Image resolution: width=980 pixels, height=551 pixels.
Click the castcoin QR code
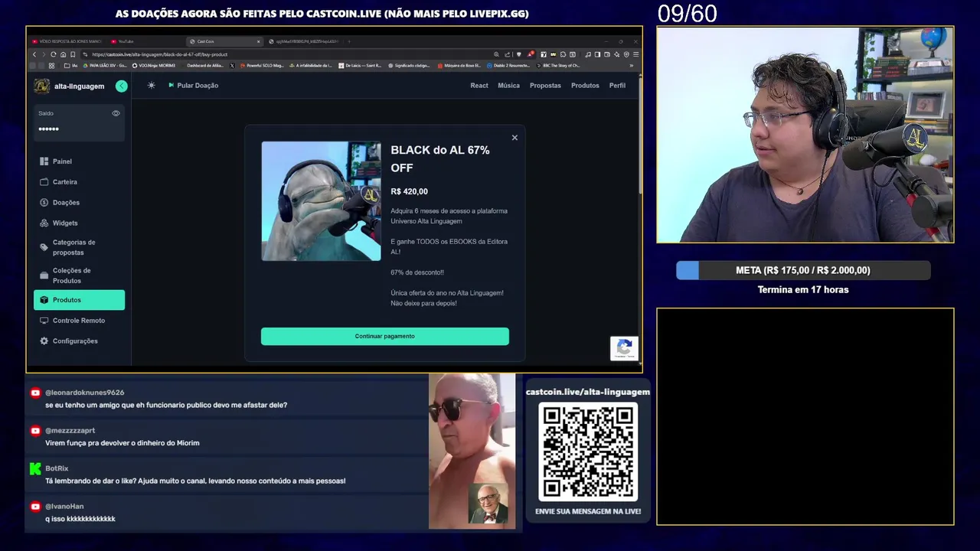click(x=588, y=452)
